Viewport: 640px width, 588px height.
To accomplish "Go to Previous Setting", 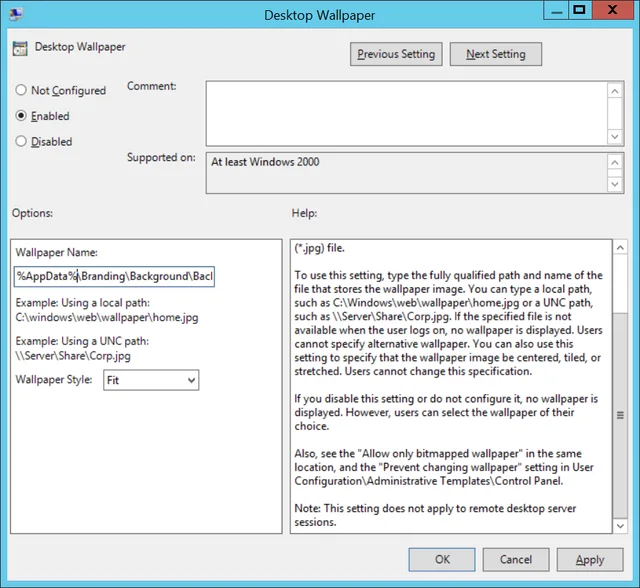I will (396, 54).
